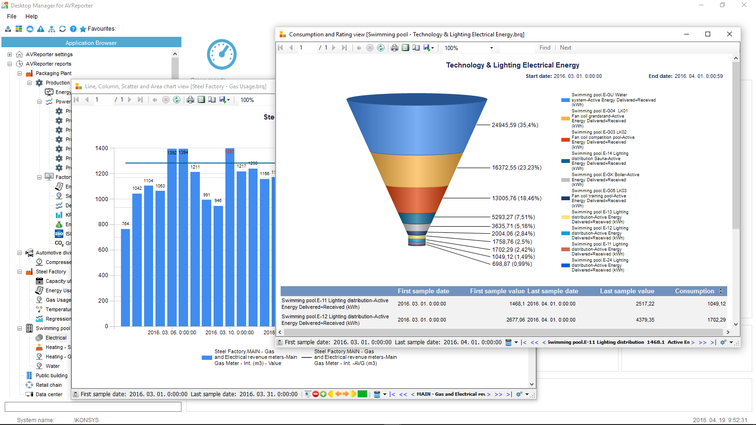Select Data center in the tree
The image size is (756, 425).
coord(49,394)
